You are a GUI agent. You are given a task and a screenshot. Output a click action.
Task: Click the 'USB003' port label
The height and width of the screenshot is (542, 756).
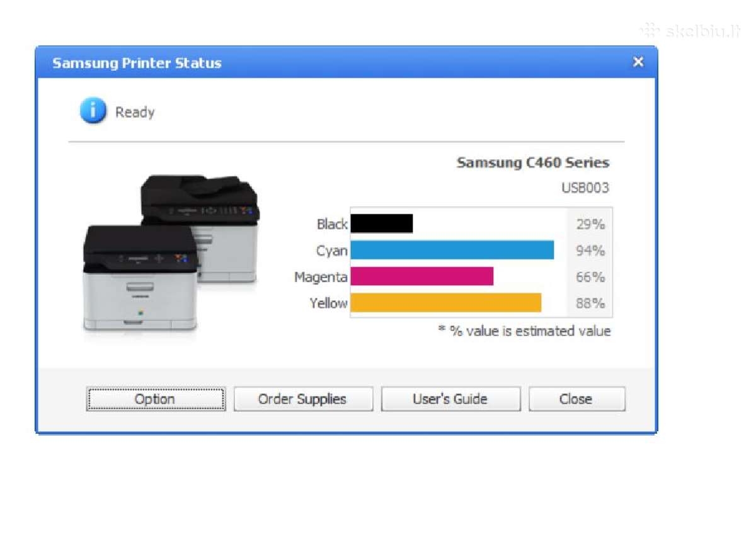(x=585, y=188)
